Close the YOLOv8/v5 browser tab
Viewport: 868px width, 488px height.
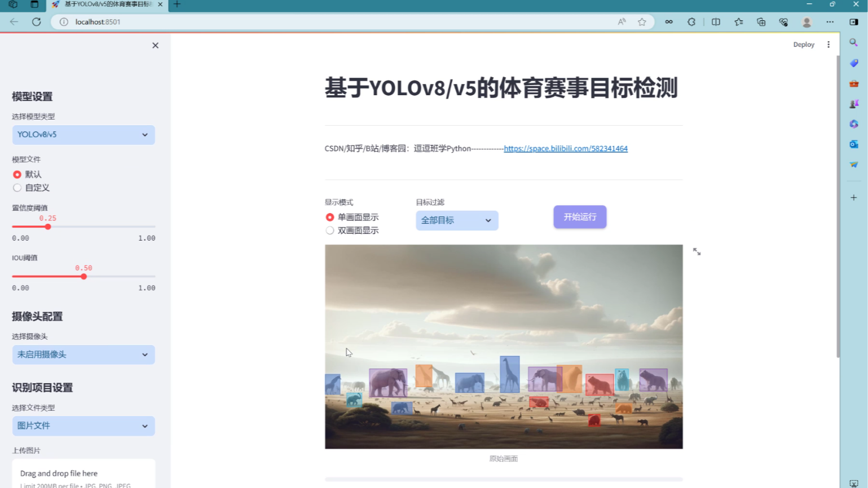[160, 5]
